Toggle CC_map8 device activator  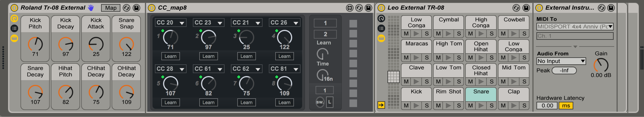tap(152, 8)
